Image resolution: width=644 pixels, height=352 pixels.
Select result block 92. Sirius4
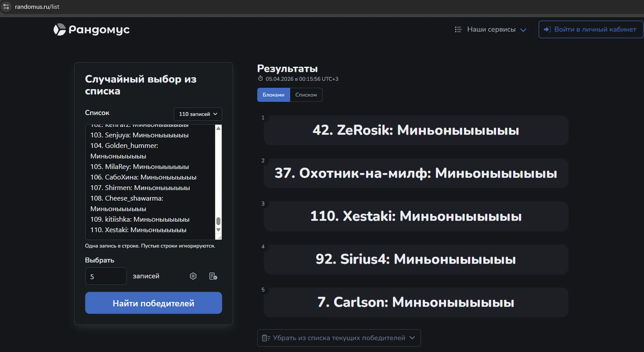(x=416, y=259)
